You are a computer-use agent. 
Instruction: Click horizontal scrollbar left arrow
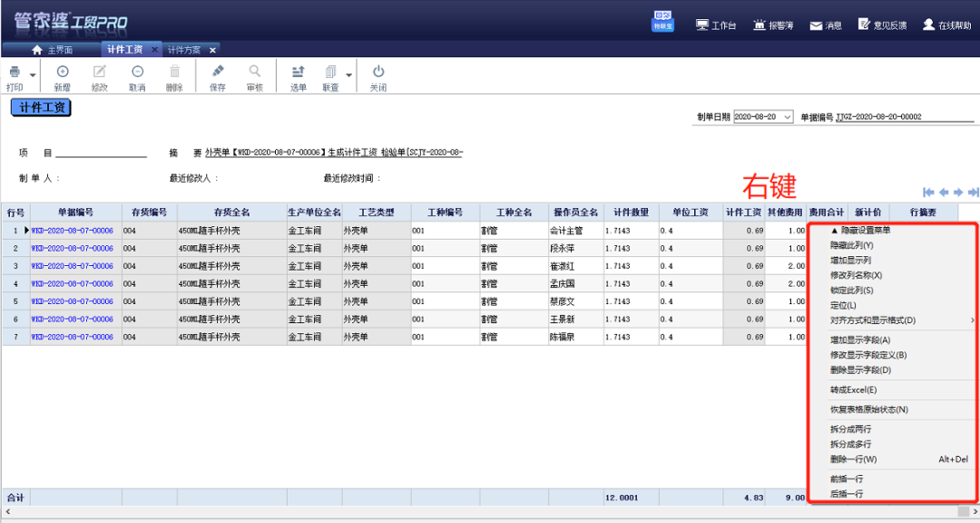7,512
